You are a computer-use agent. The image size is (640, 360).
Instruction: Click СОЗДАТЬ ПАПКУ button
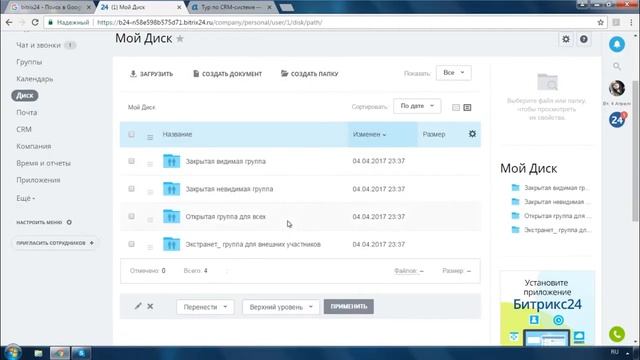(x=309, y=74)
